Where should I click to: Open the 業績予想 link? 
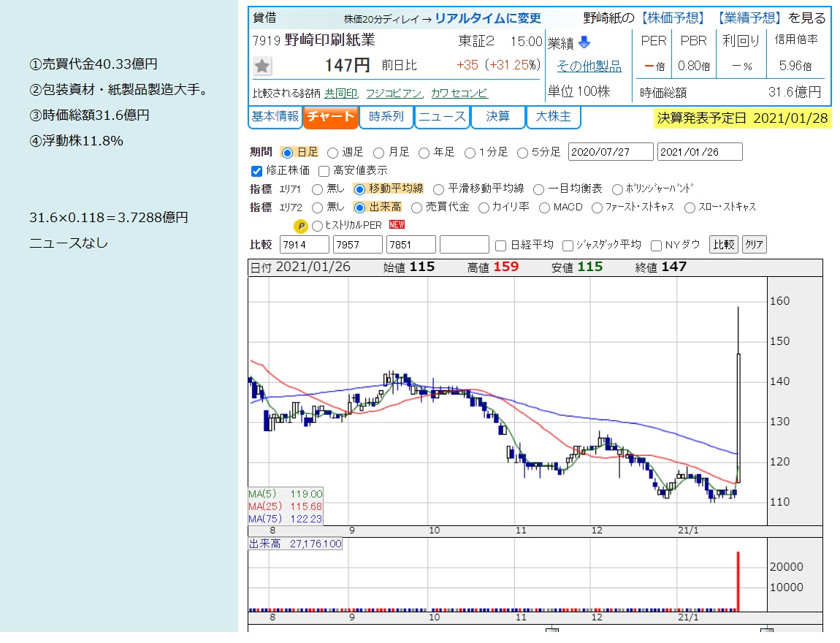coord(749,18)
